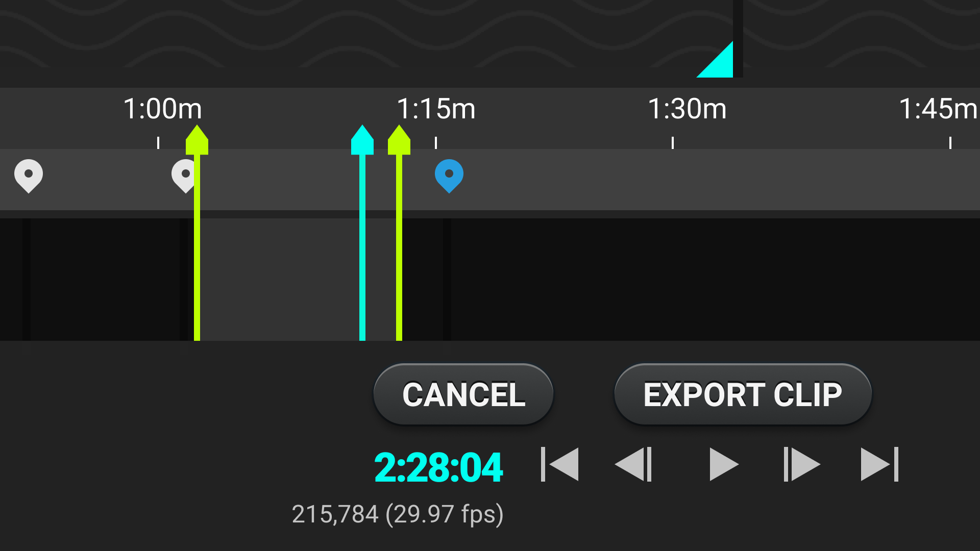
Task: Click the CANCEL button
Action: click(x=463, y=394)
